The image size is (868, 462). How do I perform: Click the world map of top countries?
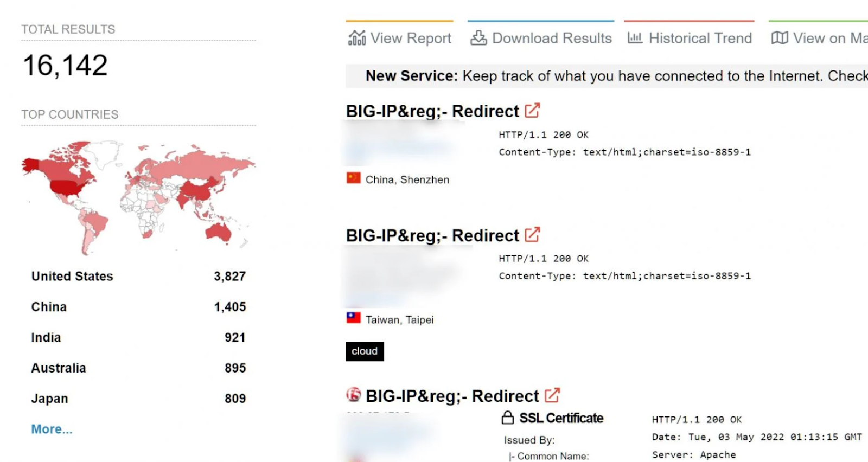(x=138, y=198)
